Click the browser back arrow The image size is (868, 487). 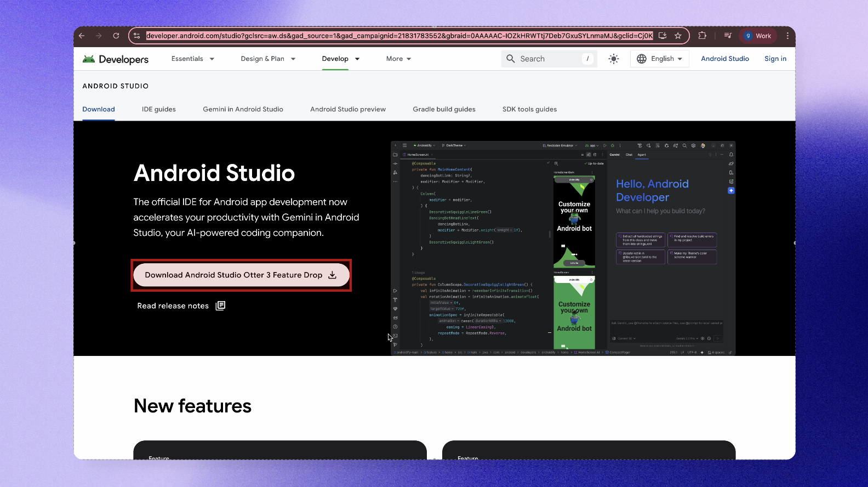pyautogui.click(x=82, y=36)
